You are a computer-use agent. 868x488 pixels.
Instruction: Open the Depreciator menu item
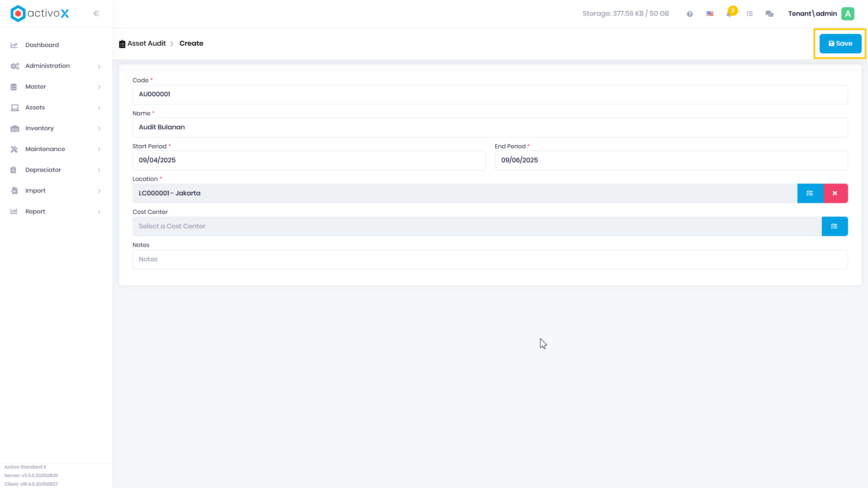pyautogui.click(x=56, y=170)
